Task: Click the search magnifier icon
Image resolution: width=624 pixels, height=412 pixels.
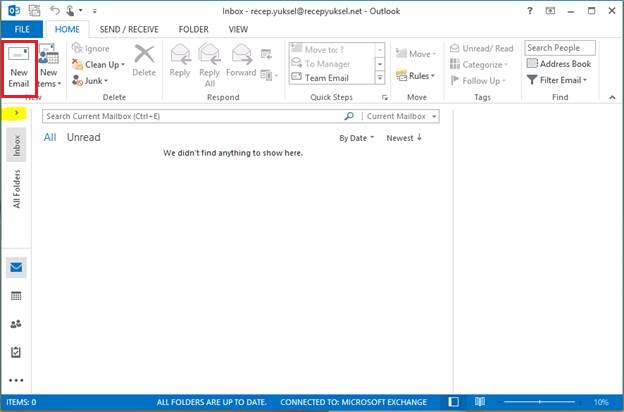Action: (349, 116)
